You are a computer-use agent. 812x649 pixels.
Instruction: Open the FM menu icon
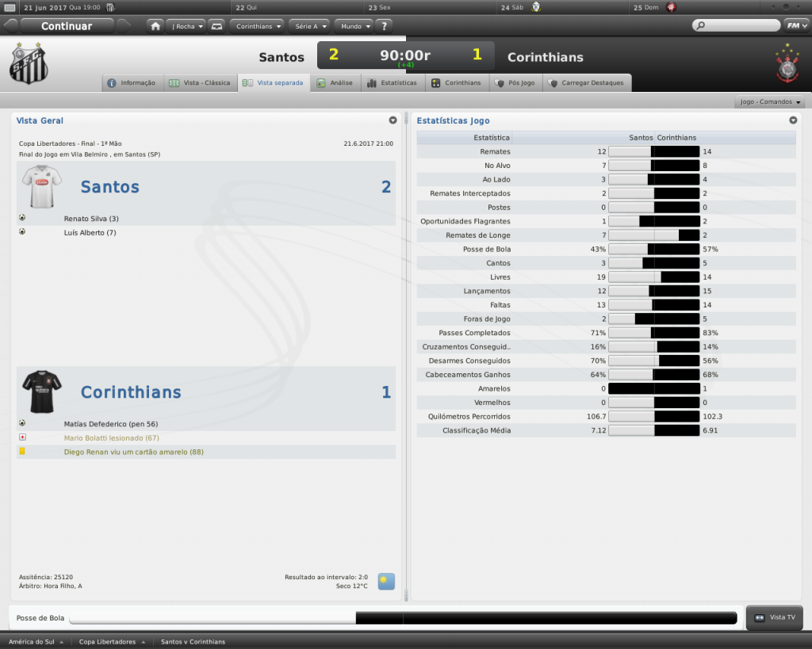794,25
